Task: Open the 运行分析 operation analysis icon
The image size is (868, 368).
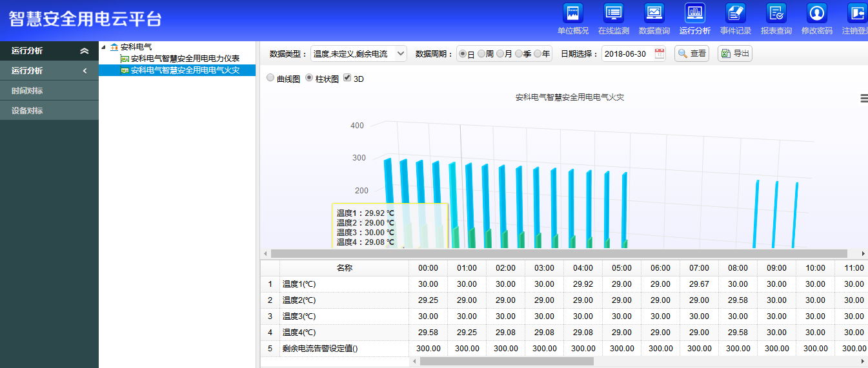Action: tap(695, 13)
